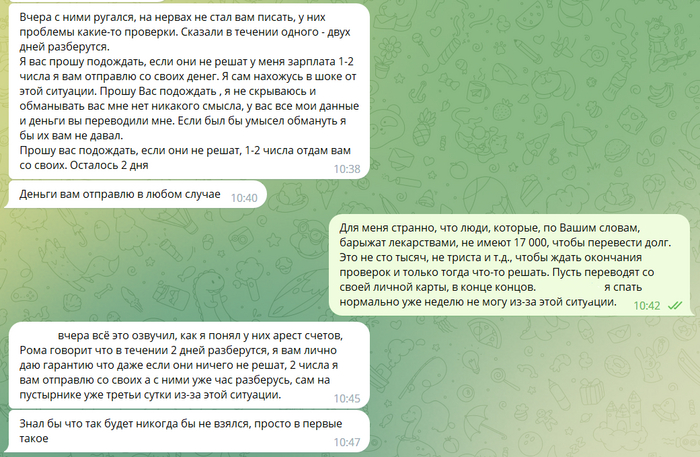Select the message mentioning 'арест счетов'
Viewport: 700px width, 457px height.
[189, 365]
